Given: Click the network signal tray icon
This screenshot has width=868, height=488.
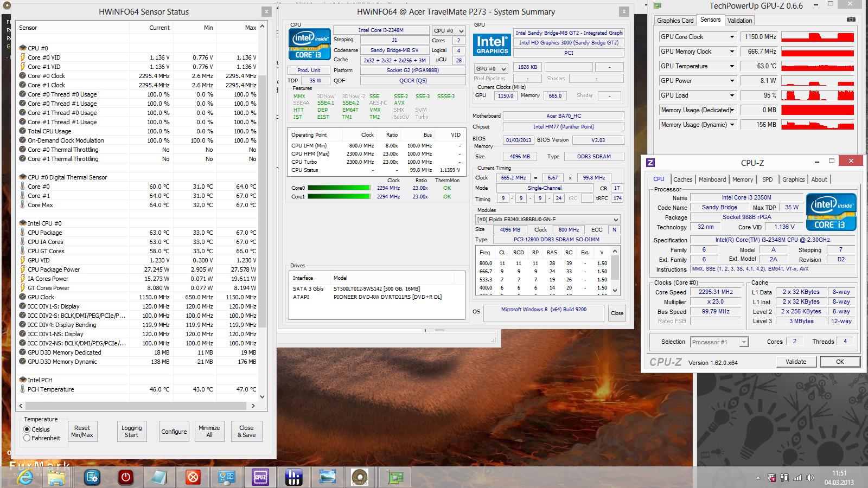Looking at the screenshot, I should 797,478.
